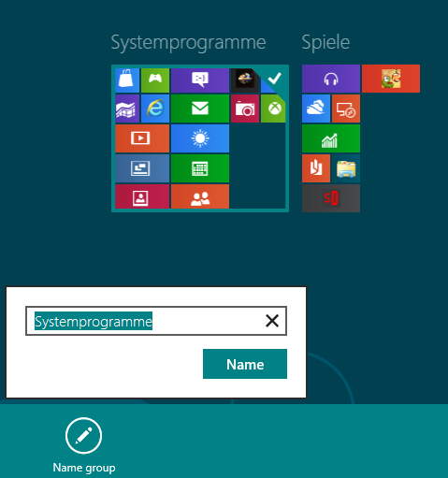Open the Calendar tile
Screen dimensions: 448x478
[200, 168]
